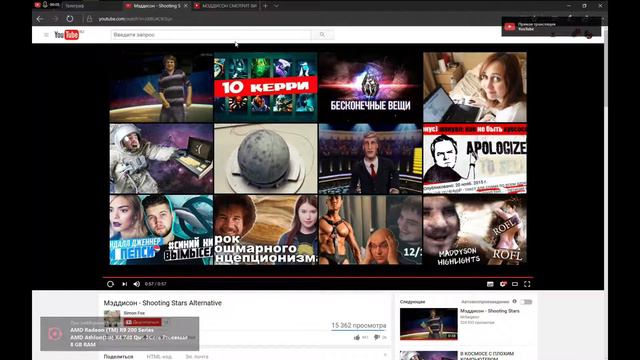Open man in suit stage thumbnail
The width and height of the screenshot is (640, 360).
(x=370, y=158)
